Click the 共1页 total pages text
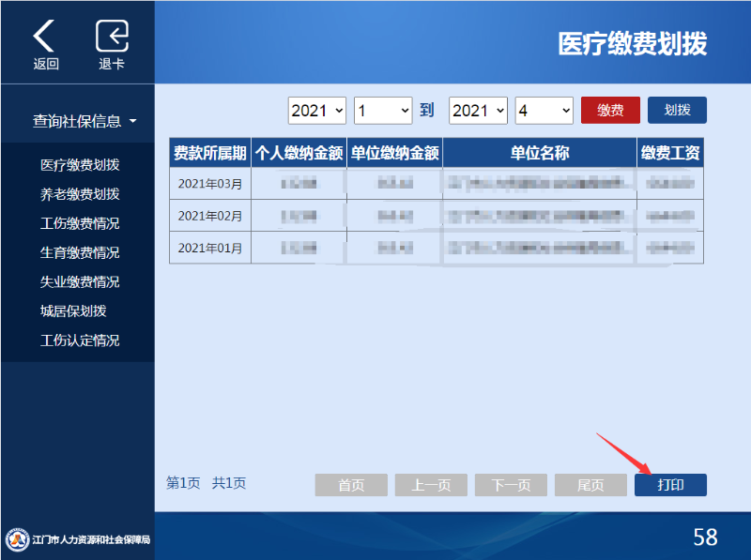The width and height of the screenshot is (751, 560). click(x=229, y=483)
